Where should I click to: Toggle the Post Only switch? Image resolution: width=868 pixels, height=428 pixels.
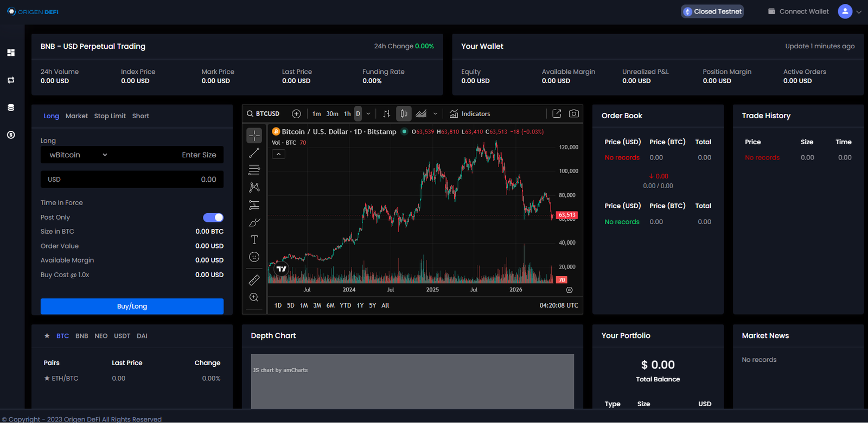click(x=213, y=218)
